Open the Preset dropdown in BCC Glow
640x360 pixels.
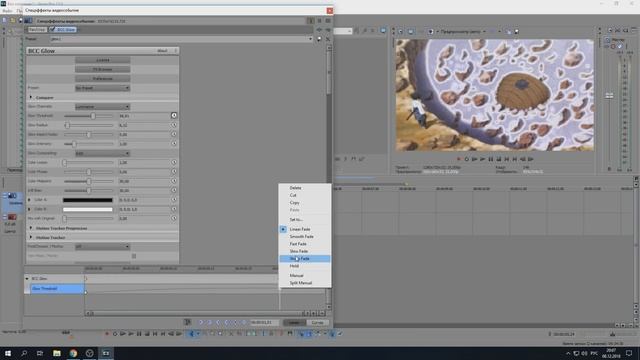point(102,88)
